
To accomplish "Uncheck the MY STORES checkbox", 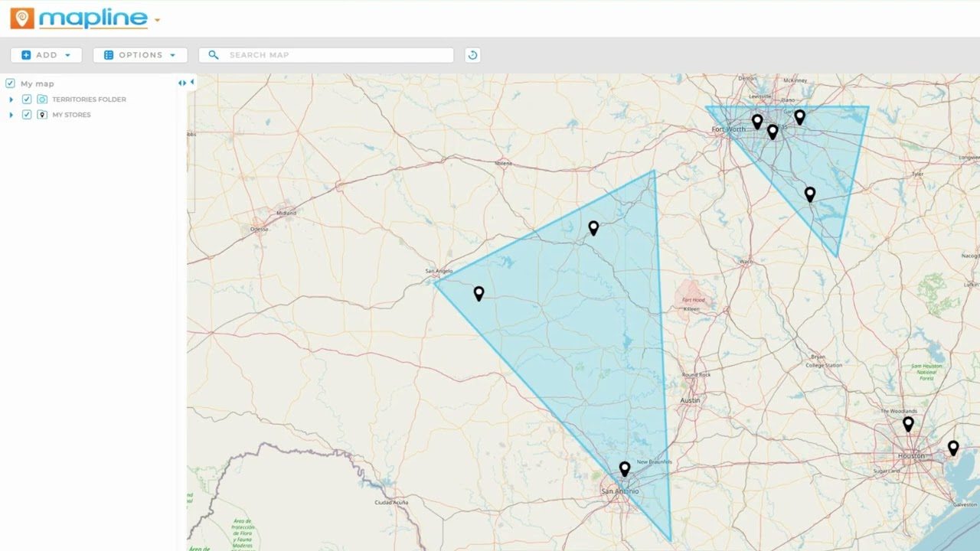I will tap(27, 115).
